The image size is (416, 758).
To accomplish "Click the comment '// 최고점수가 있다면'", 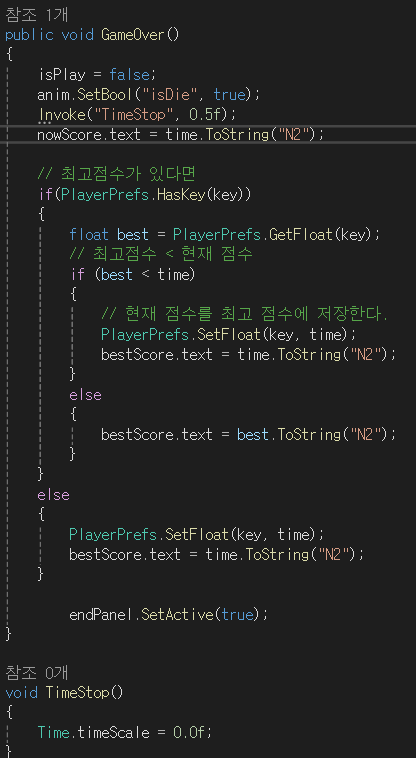I will (x=116, y=173).
